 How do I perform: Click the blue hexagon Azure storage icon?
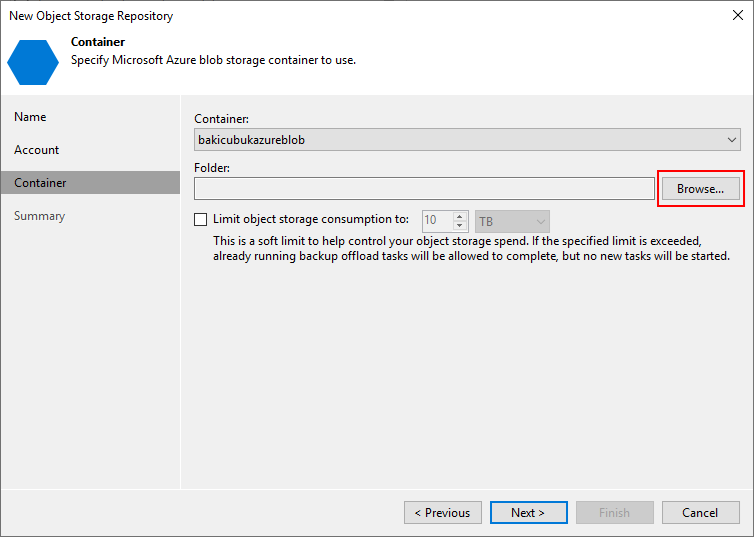(x=33, y=61)
